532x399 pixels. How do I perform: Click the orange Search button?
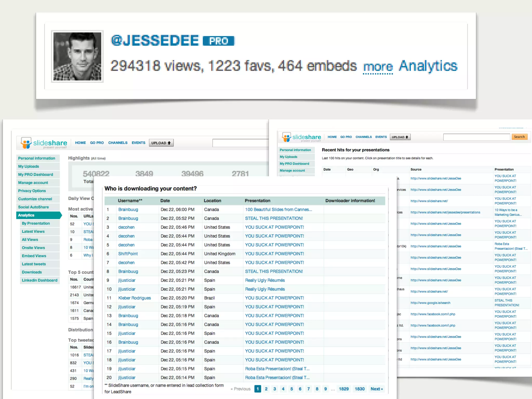tap(519, 137)
